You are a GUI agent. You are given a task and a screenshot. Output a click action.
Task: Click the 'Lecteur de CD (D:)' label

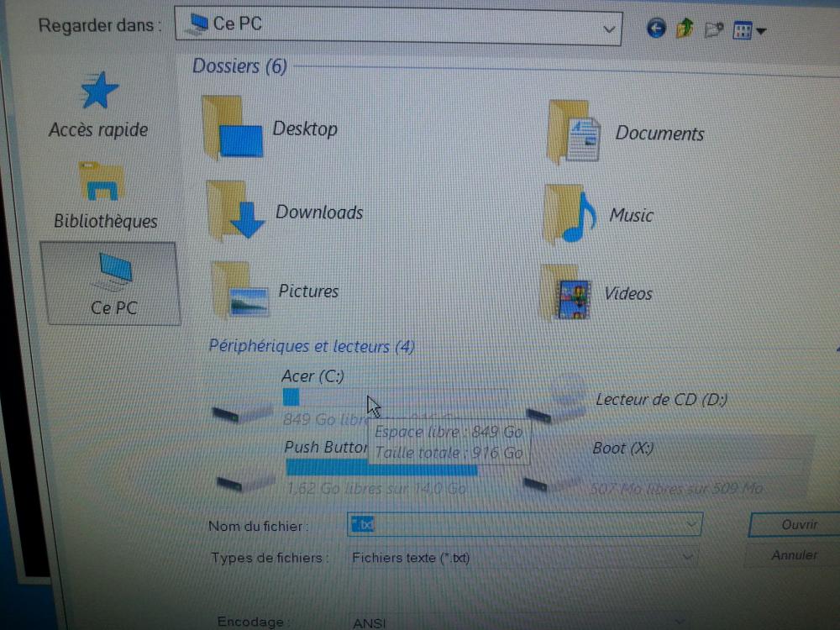click(662, 400)
